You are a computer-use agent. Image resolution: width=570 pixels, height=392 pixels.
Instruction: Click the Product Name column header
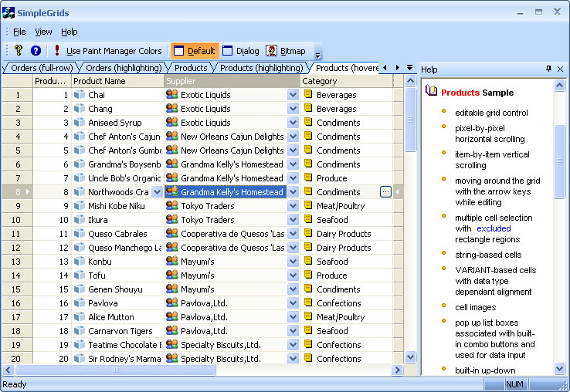coord(117,81)
